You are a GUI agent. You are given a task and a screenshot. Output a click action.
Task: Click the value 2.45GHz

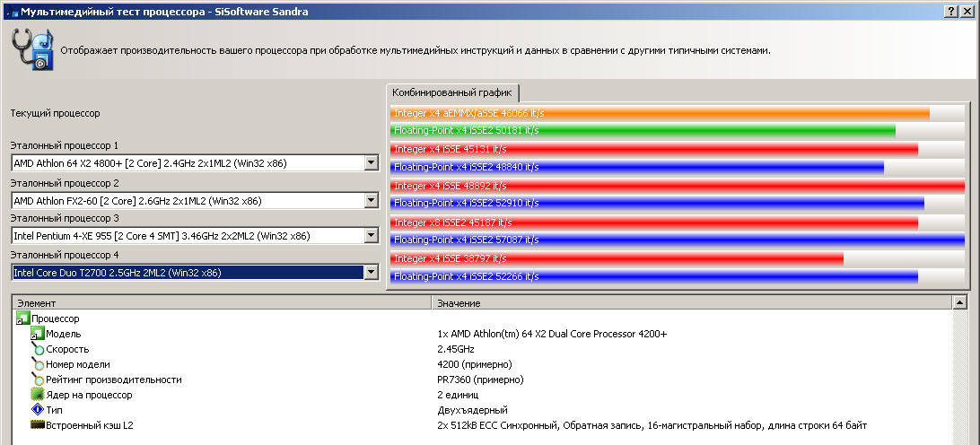pyautogui.click(x=456, y=349)
